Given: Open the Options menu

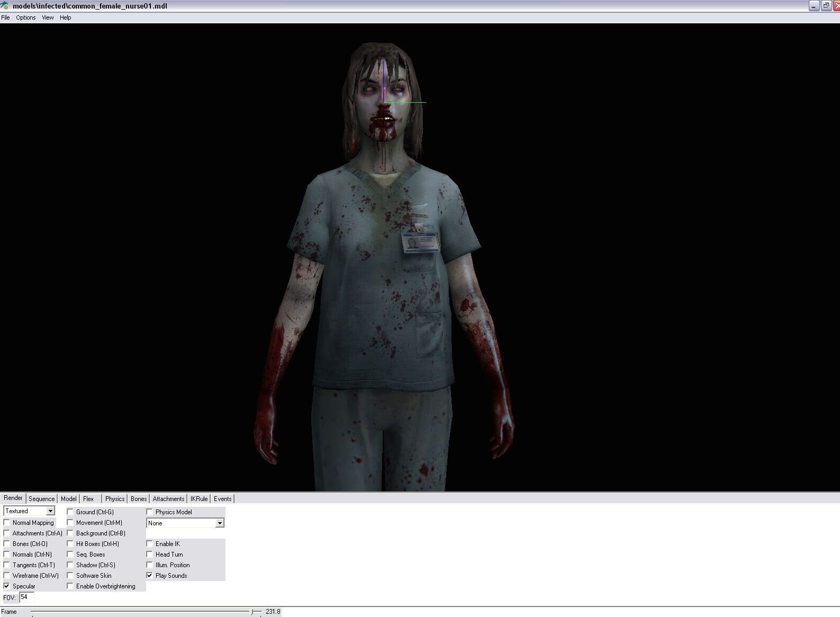Looking at the screenshot, I should click(x=25, y=17).
